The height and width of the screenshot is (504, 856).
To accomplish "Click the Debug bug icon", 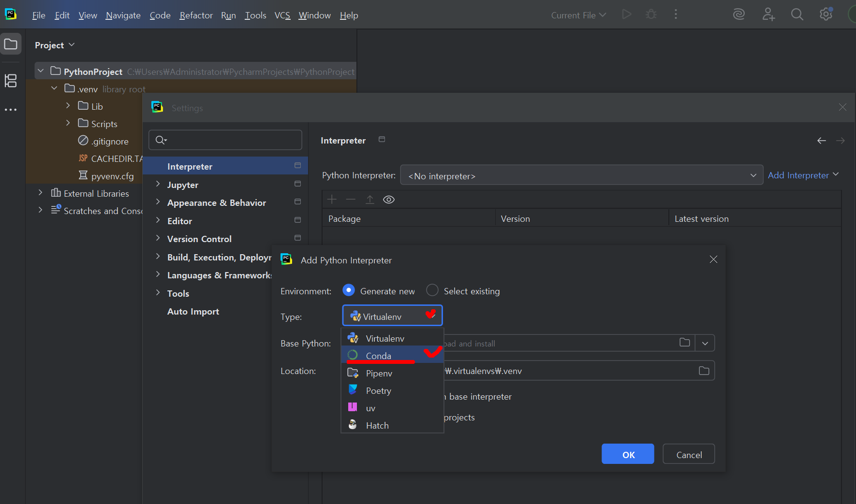I will [x=651, y=14].
